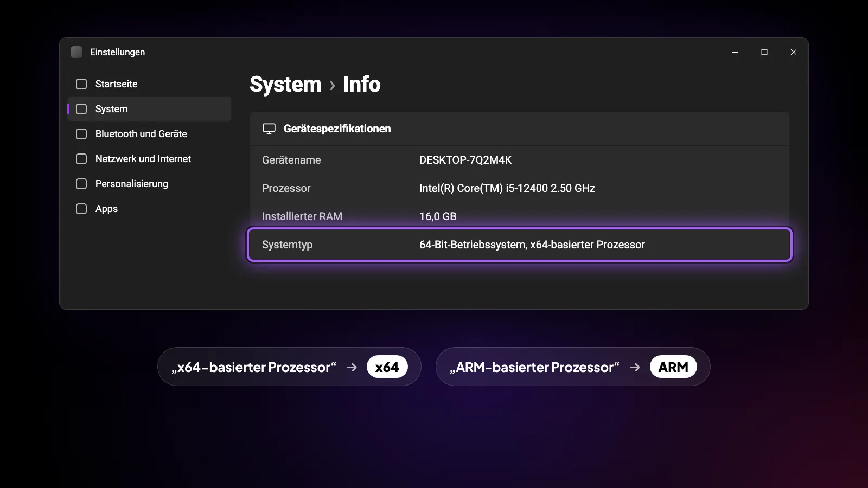Click the Bluetooth und Geräte sidebar icon

pos(81,134)
